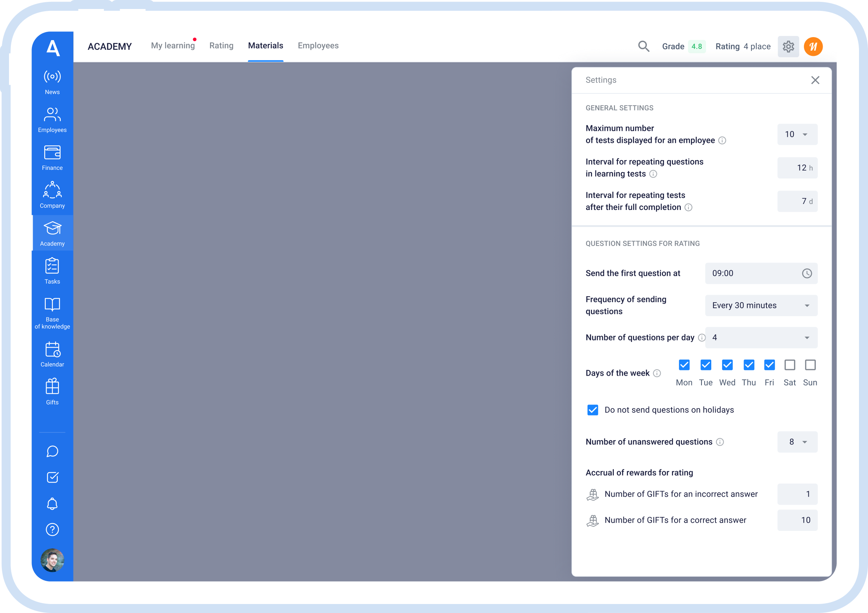The width and height of the screenshot is (868, 613).
Task: Click the notifications bell icon
Action: [52, 504]
